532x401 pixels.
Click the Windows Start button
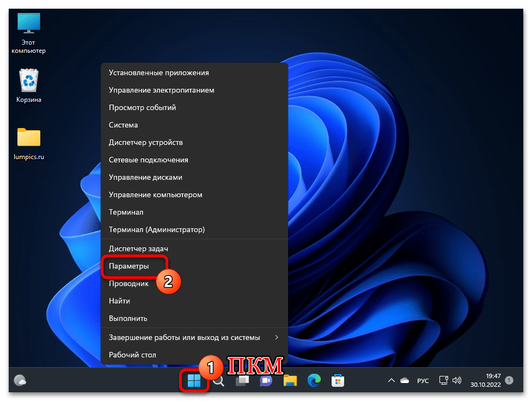tap(194, 380)
